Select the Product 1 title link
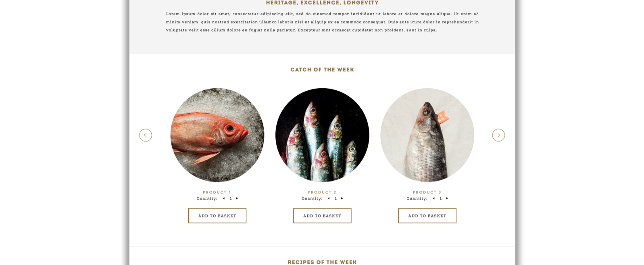 pyautogui.click(x=217, y=192)
